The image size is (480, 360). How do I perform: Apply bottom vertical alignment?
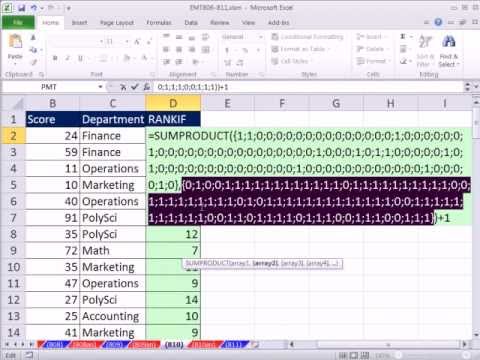(192, 37)
